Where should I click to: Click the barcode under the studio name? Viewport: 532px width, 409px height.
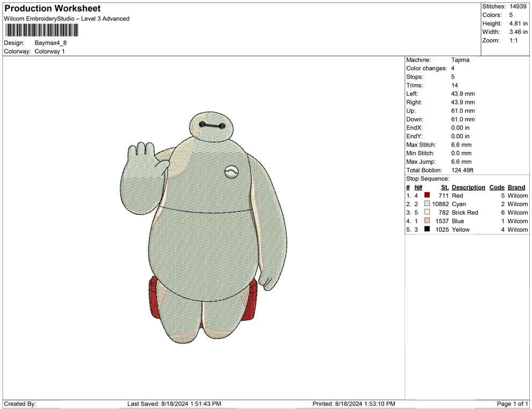(41, 31)
